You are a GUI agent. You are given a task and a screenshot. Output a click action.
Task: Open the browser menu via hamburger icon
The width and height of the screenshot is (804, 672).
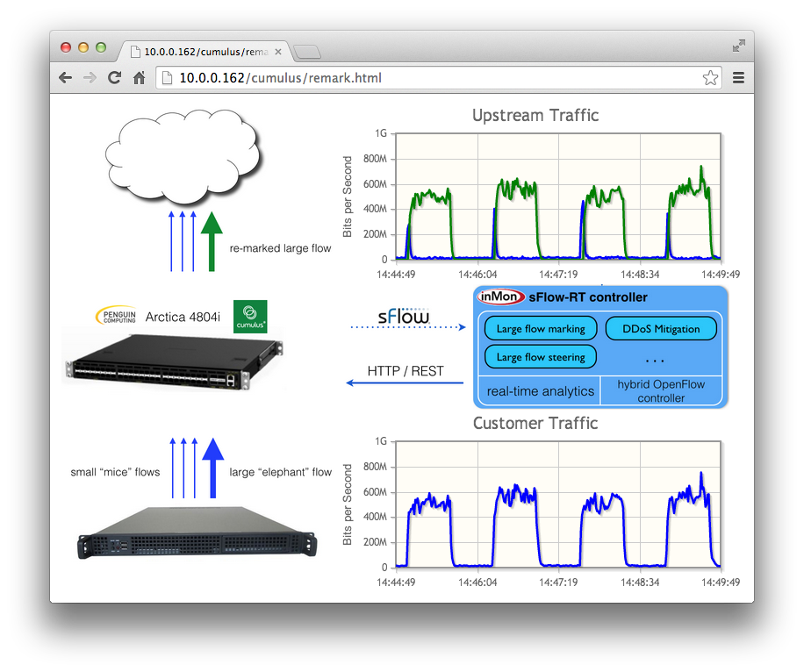[737, 77]
